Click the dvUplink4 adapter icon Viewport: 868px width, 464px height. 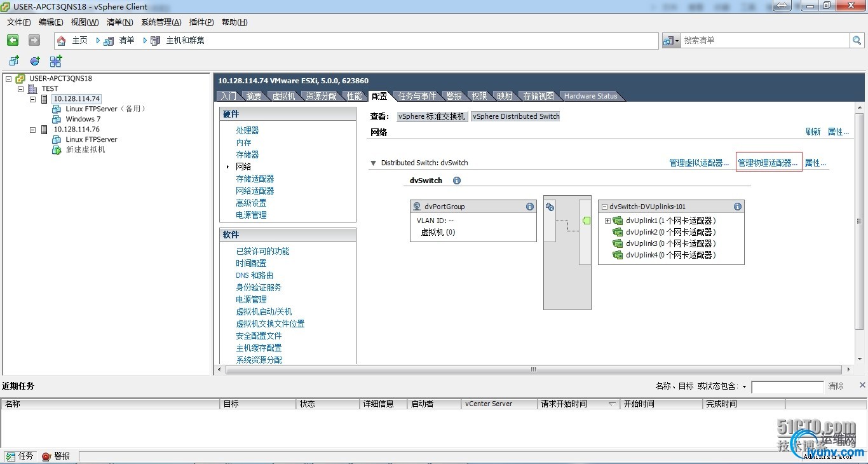(x=618, y=255)
